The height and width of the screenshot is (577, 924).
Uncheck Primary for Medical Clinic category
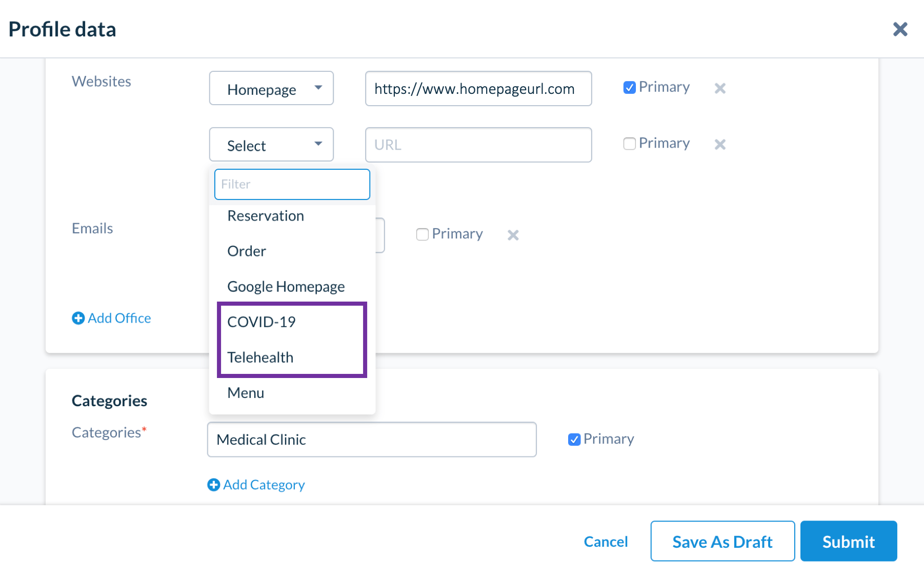tap(574, 440)
